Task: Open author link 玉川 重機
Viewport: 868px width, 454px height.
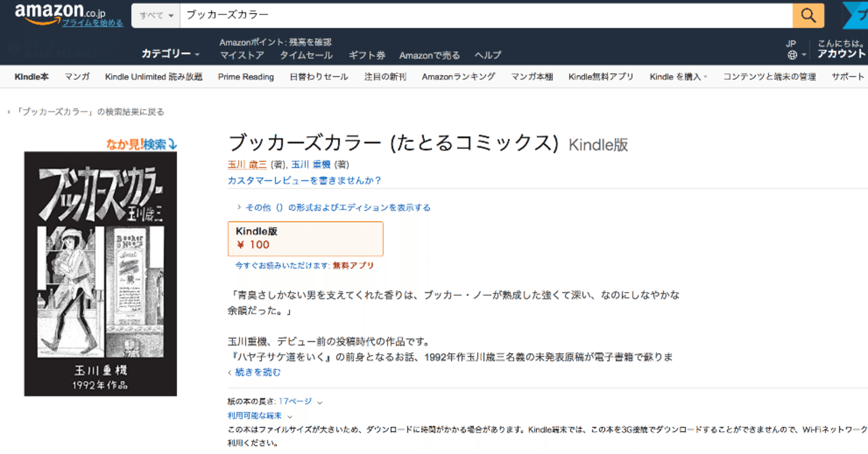Action: click(x=311, y=165)
